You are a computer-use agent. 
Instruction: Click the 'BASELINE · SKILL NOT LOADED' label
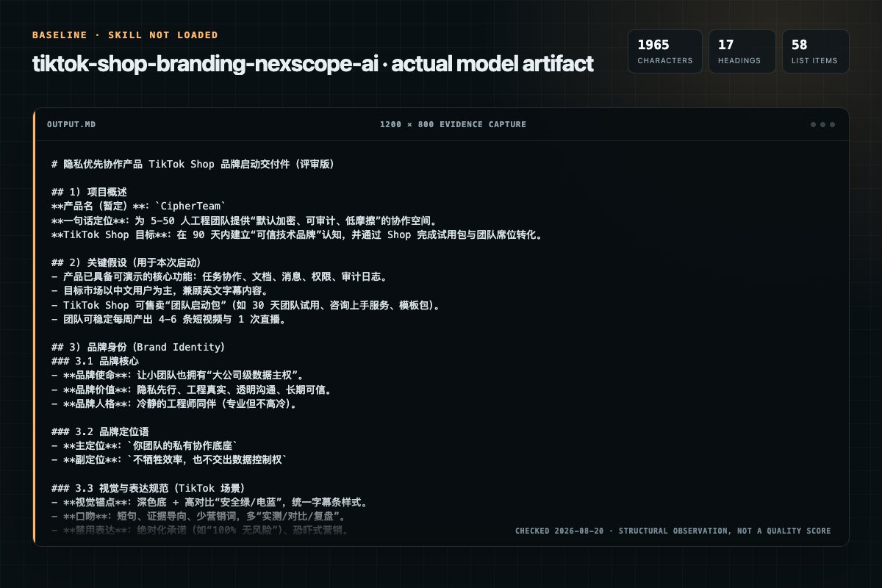point(125,35)
